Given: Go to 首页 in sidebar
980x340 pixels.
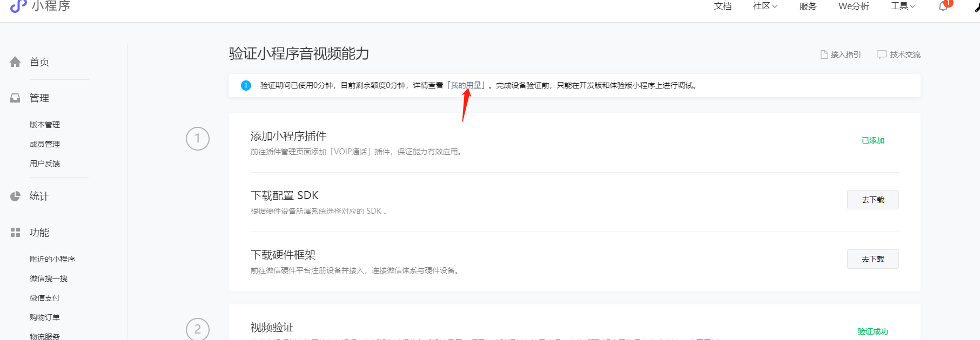Looking at the screenshot, I should (x=39, y=62).
